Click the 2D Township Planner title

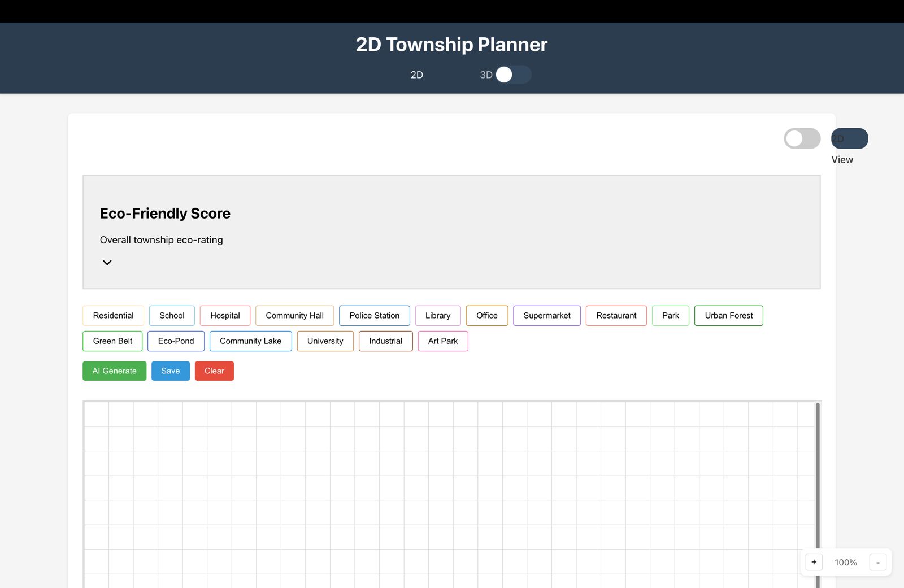(x=451, y=45)
